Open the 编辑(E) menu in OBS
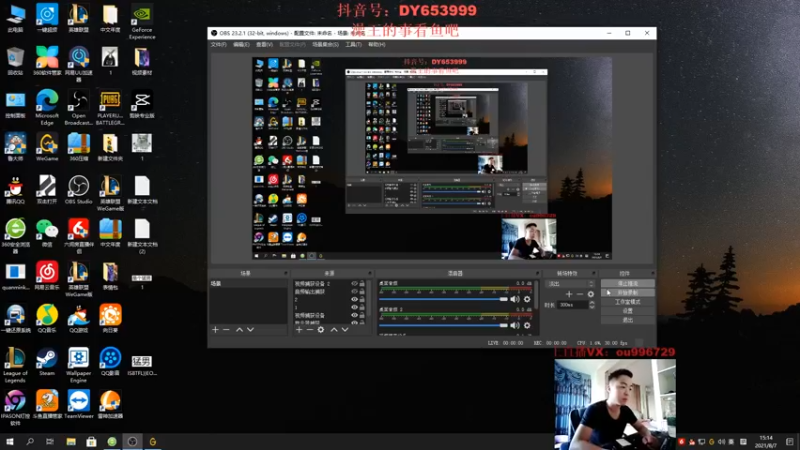Viewport: 800px width, 450px height. click(x=241, y=45)
